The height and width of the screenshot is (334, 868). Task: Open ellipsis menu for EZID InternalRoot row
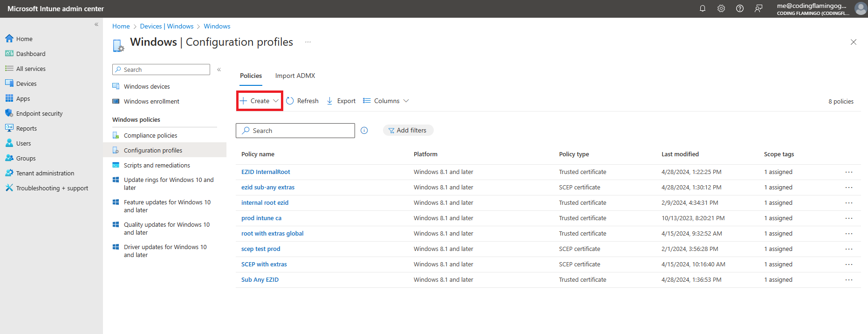coord(849,172)
